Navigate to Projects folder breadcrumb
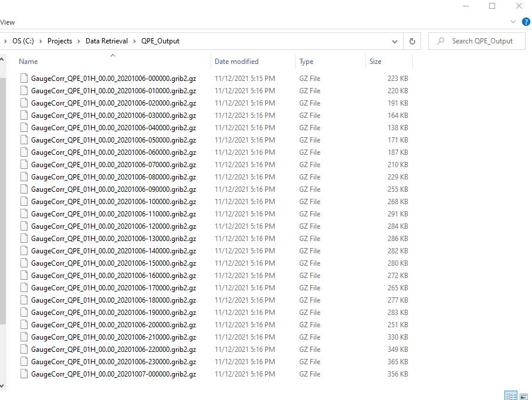This screenshot has width=532, height=400. (60, 41)
